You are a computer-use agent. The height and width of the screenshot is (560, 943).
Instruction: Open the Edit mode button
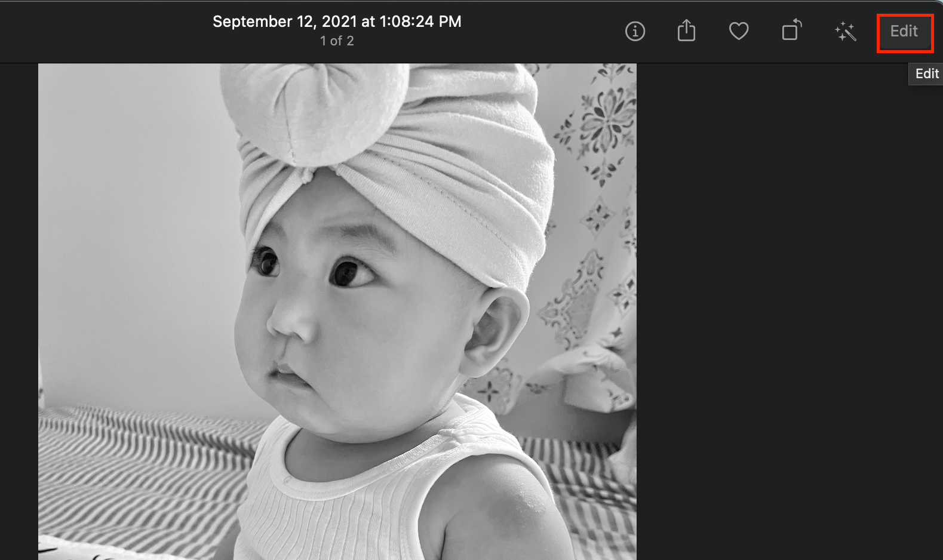coord(904,32)
